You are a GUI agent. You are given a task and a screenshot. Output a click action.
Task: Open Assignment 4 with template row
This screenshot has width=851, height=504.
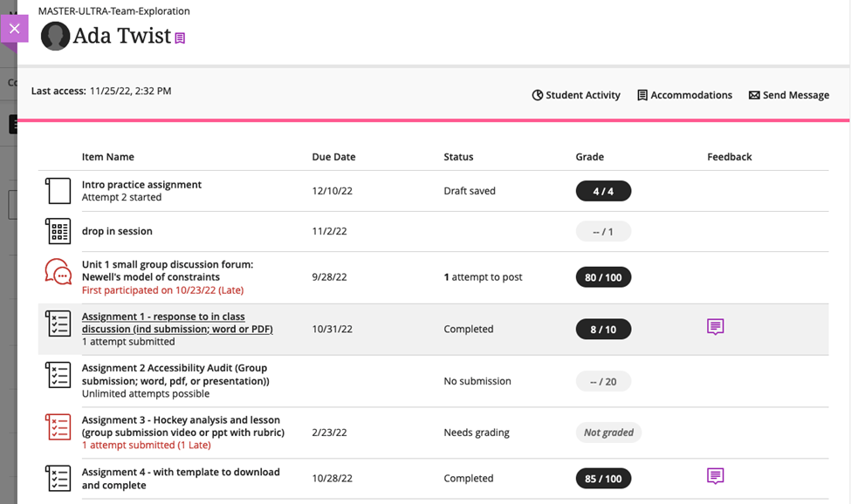(x=181, y=478)
